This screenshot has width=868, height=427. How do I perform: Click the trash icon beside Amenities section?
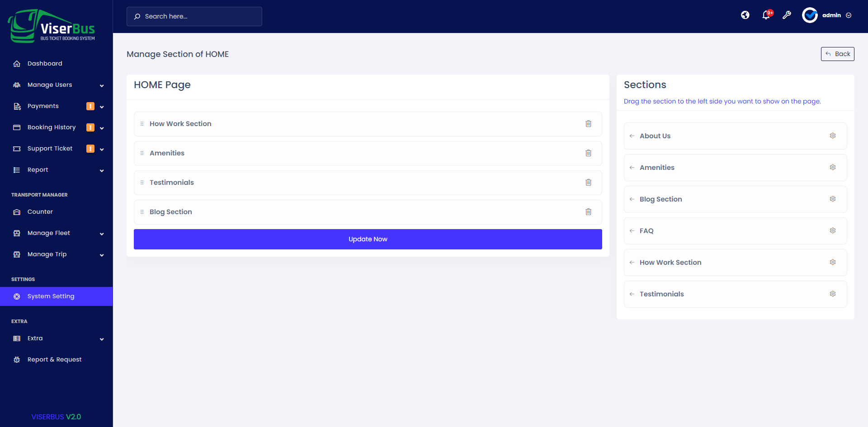tap(588, 153)
